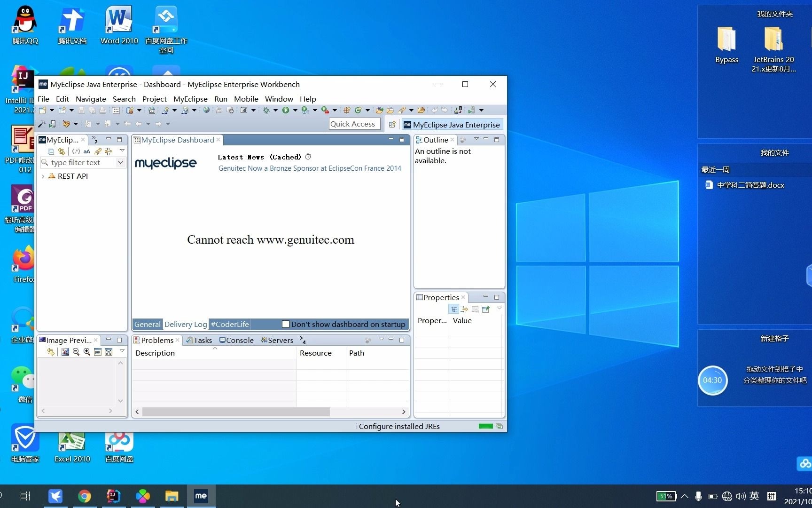Open the web browser globe icon

tap(206, 110)
